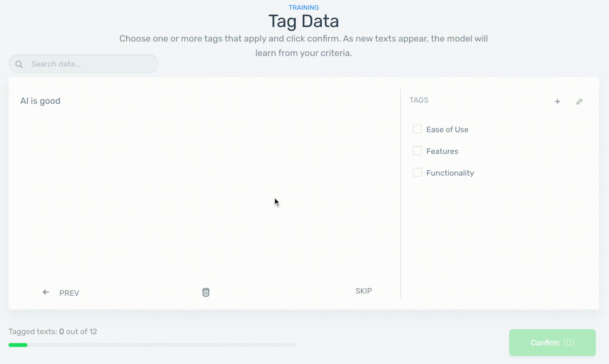This screenshot has height=364, width=609.
Task: Enable the Features tag checkbox
Action: (x=417, y=151)
